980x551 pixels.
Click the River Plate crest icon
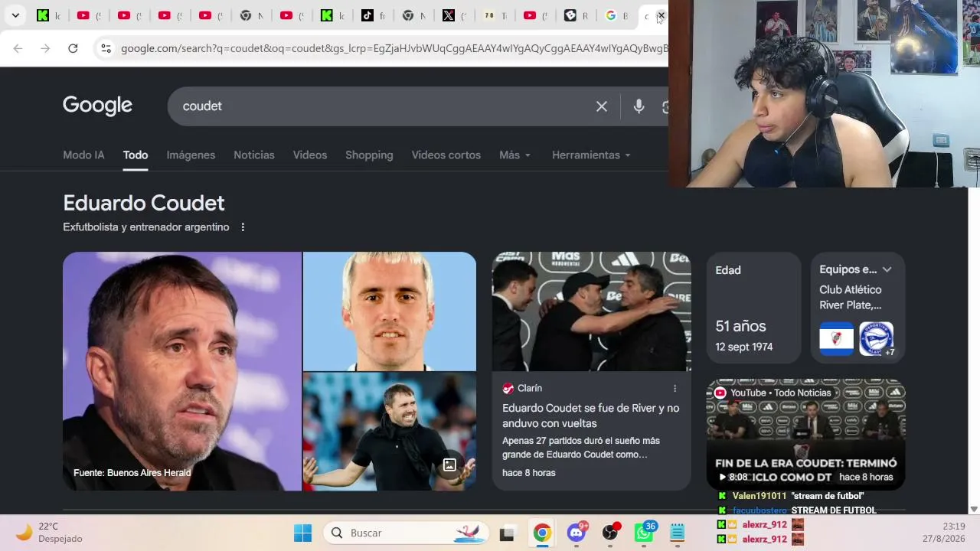[x=836, y=339]
